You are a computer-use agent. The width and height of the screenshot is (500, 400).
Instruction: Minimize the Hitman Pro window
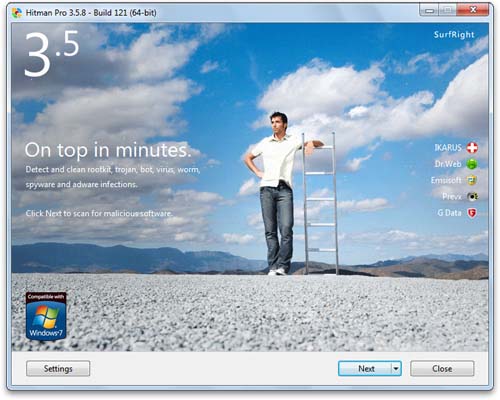click(x=429, y=11)
